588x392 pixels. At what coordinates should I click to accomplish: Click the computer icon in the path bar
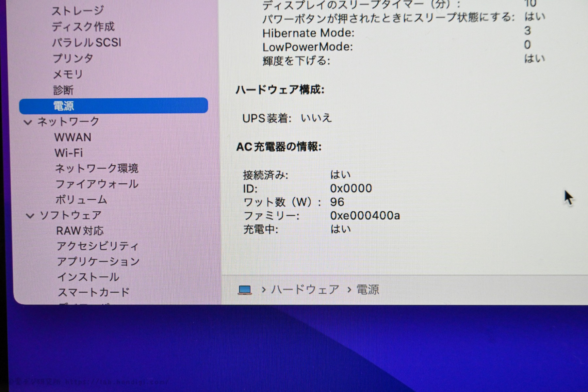coord(245,290)
